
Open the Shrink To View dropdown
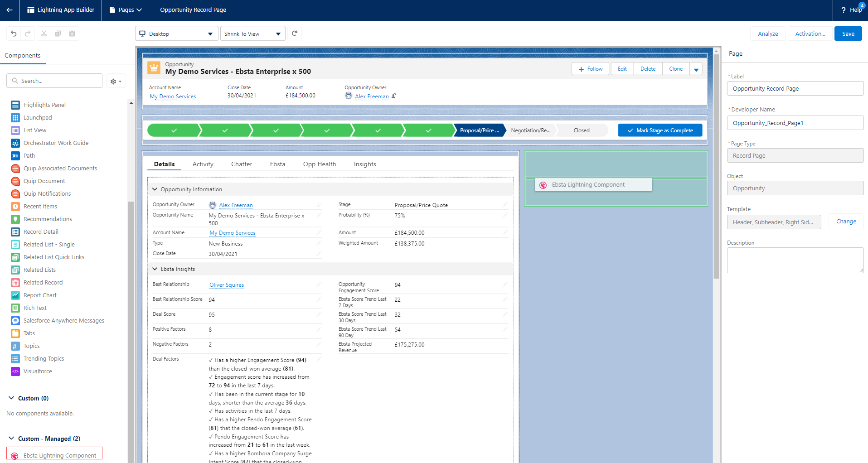[x=252, y=34]
